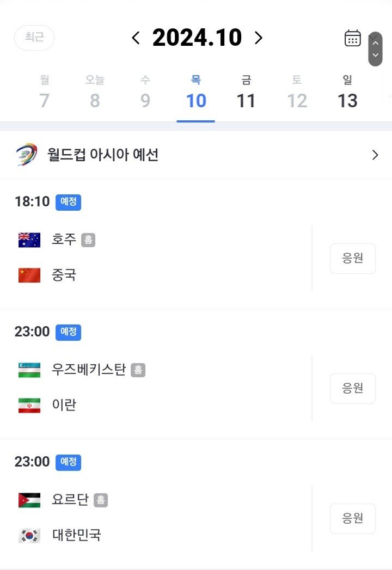The height and width of the screenshot is (570, 392).
Task: Go to previous month arrow
Action: (x=136, y=38)
